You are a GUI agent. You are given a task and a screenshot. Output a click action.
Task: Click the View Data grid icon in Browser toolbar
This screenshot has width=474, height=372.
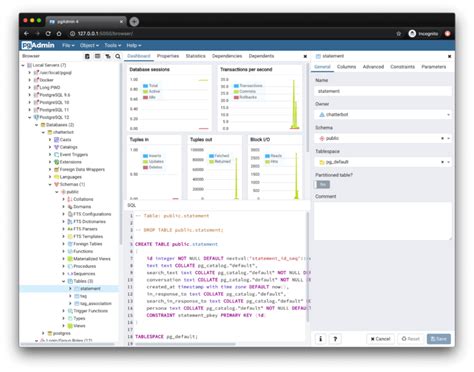coord(98,56)
